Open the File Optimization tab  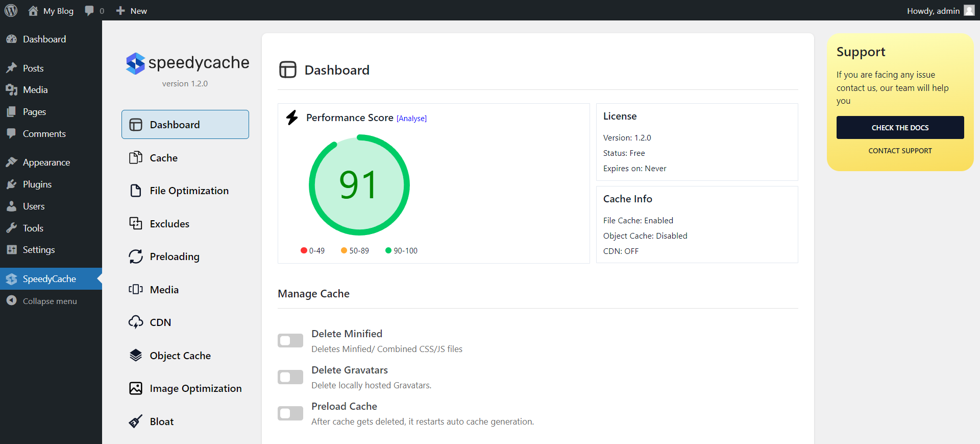(185, 191)
